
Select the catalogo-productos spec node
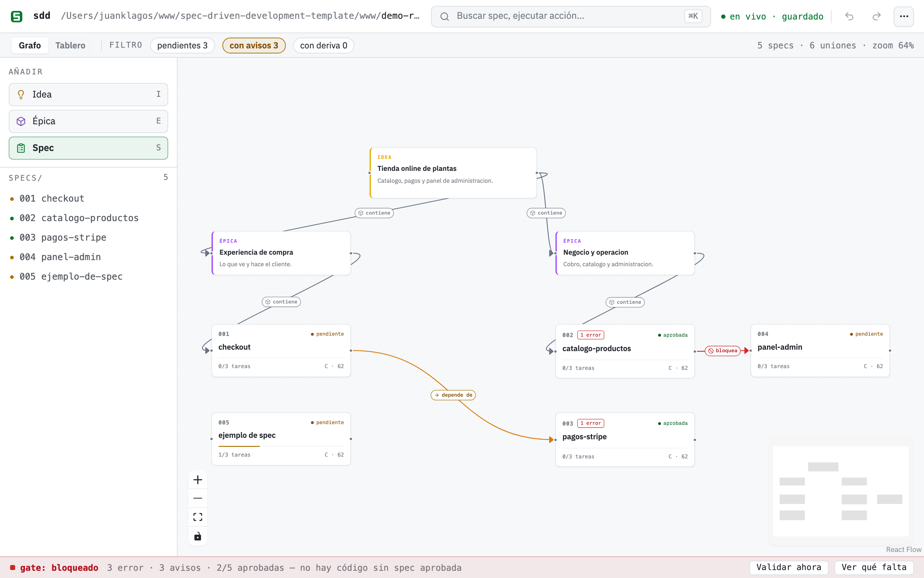625,351
